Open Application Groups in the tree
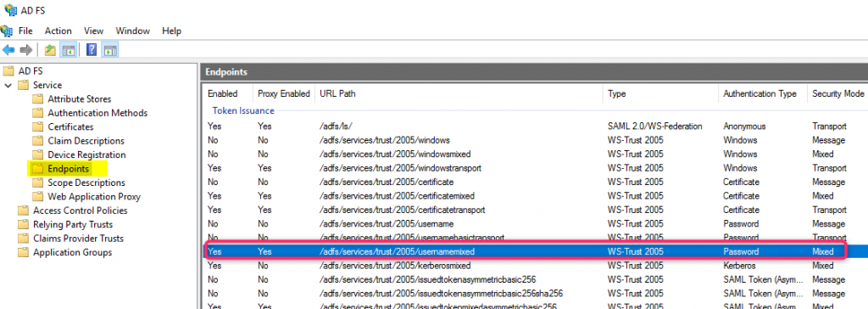The height and width of the screenshot is (309, 868). pos(73,252)
